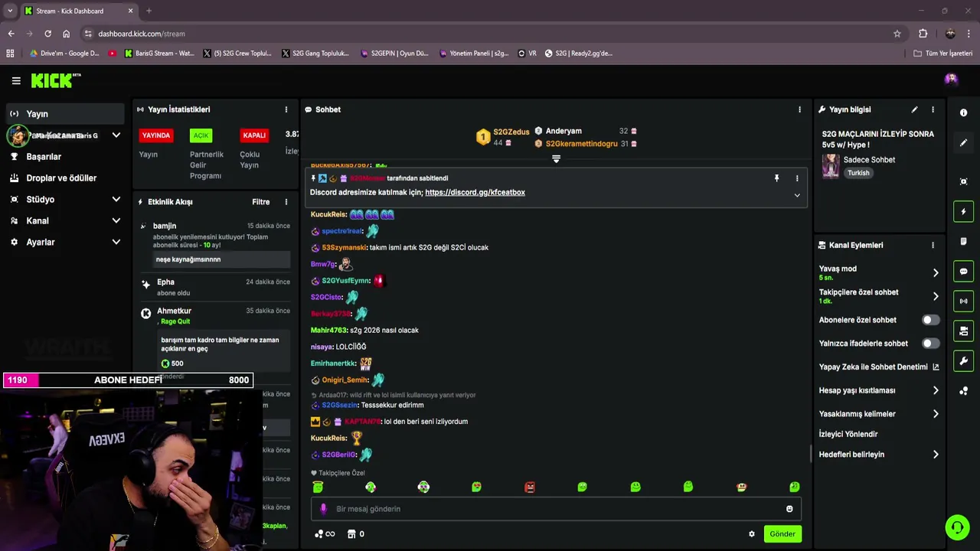This screenshot has width=980, height=551.
Task: Click the info icon in right rail
Action: point(963,112)
